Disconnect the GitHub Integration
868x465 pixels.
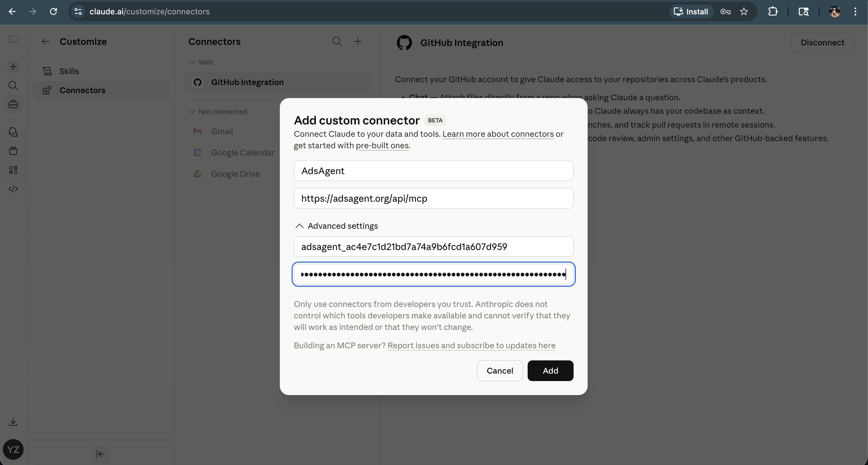[823, 43]
